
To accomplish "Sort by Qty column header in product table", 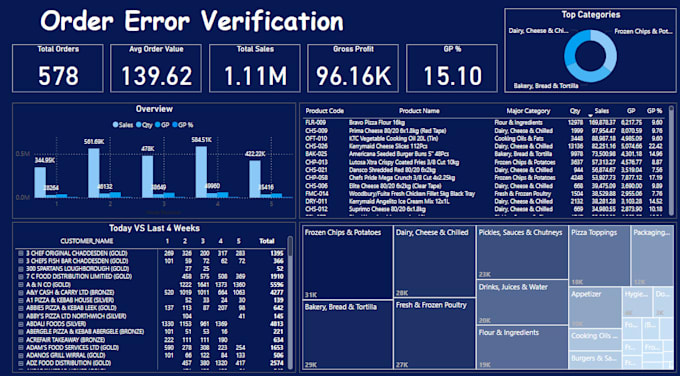I will tap(575, 111).
